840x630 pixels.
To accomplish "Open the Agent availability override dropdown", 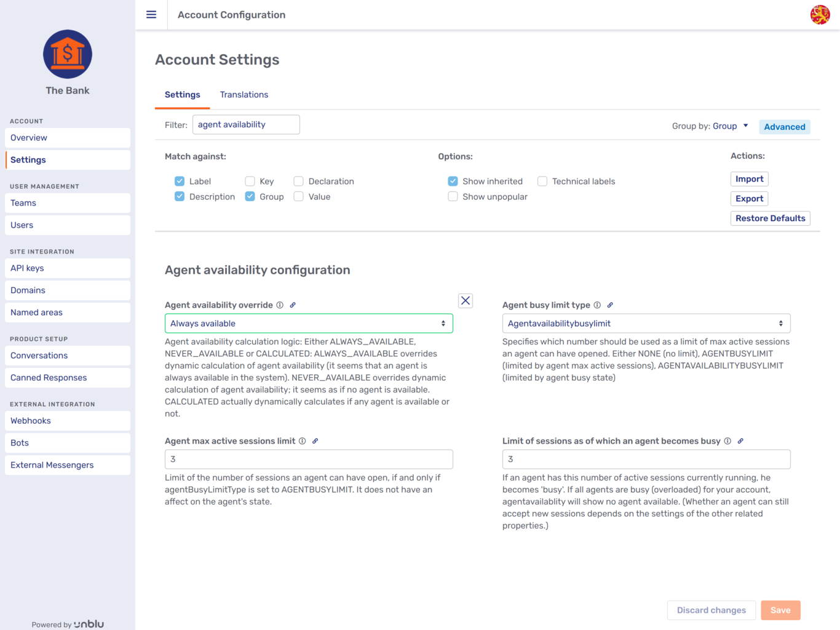I will (308, 323).
